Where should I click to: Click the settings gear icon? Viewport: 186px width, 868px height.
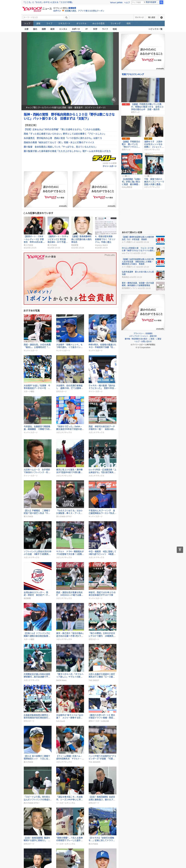(161, 17)
